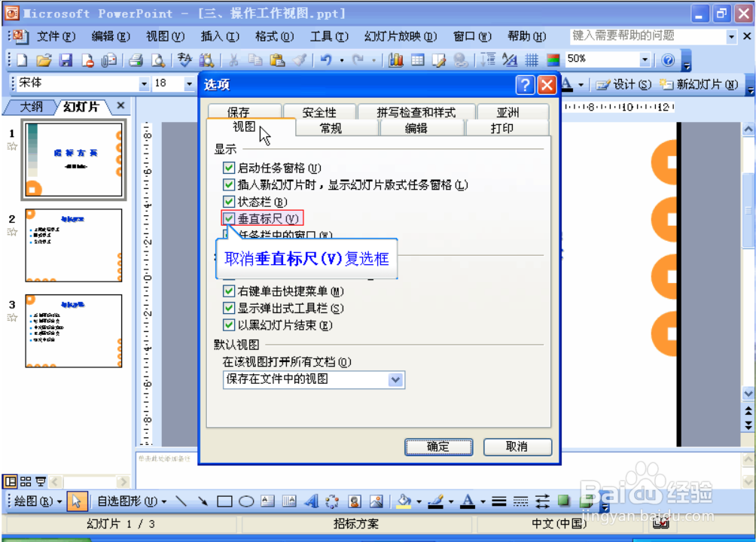Click the Paste clipboard icon
This screenshot has width=756, height=542.
pos(277,60)
